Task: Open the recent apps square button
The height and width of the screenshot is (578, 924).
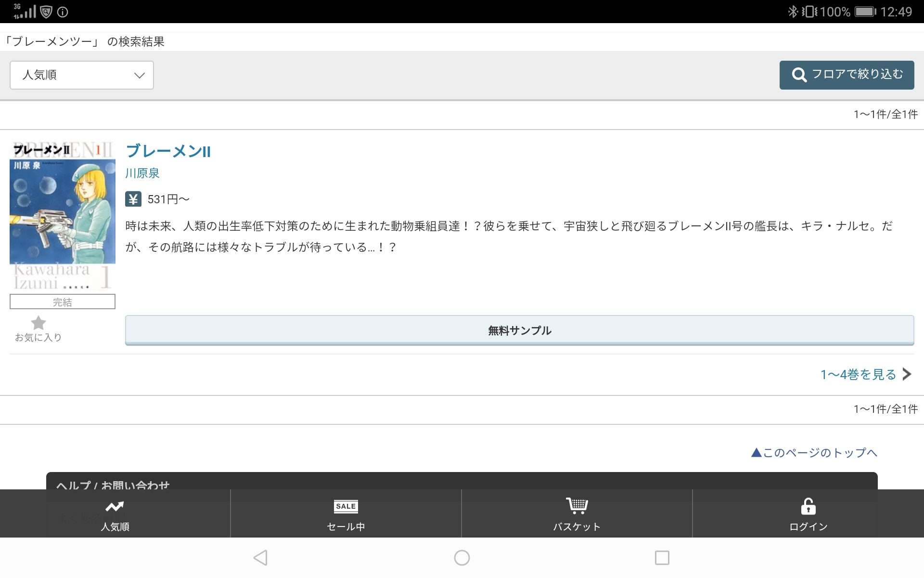Action: coord(662,558)
